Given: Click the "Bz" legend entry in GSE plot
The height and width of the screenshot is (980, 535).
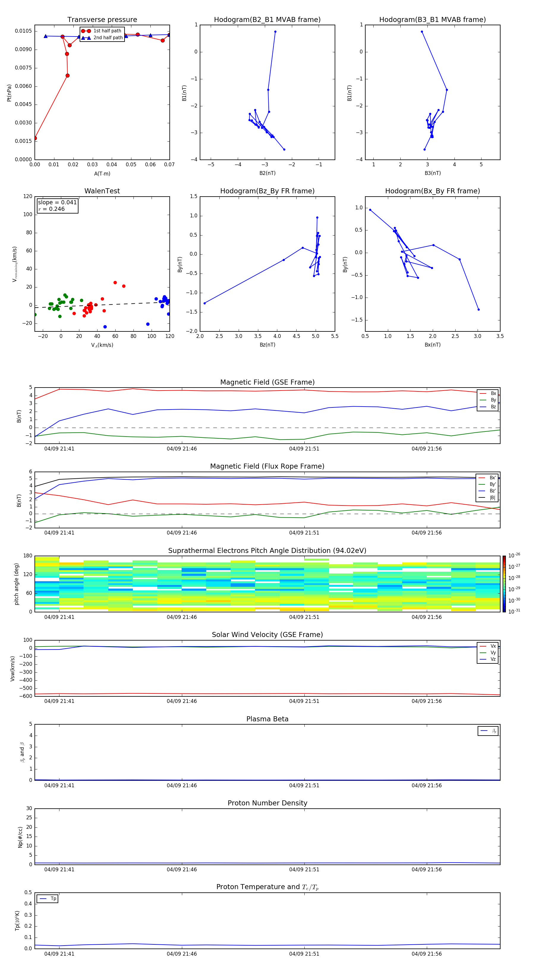Looking at the screenshot, I should coord(488,407).
